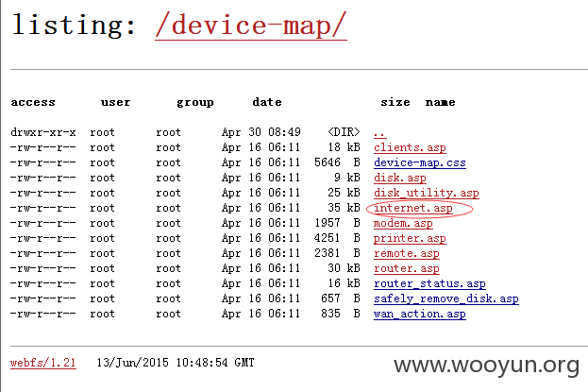Image resolution: width=588 pixels, height=392 pixels.
Task: Open disk.asp file link
Action: [x=400, y=178]
